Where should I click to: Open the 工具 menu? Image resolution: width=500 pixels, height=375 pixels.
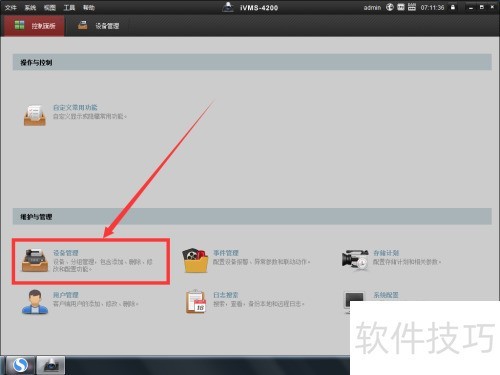69,7
